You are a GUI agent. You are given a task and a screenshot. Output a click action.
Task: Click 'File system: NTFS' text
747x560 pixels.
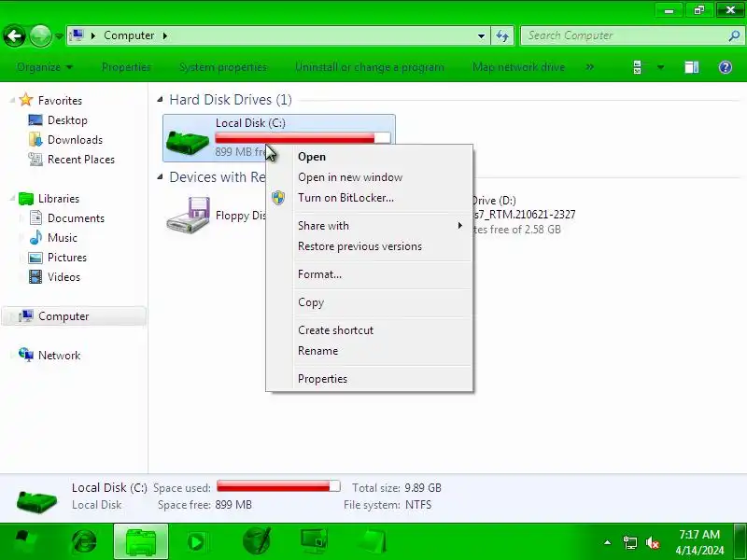click(388, 505)
